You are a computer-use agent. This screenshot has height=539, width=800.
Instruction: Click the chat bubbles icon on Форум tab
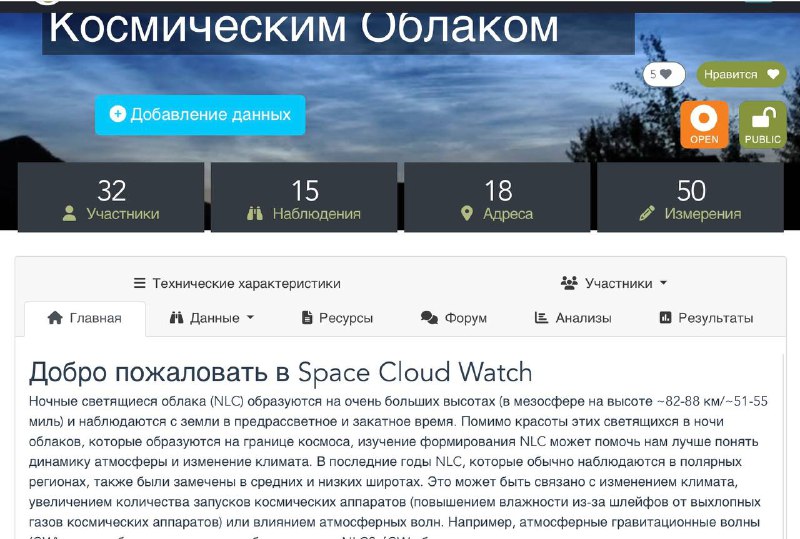click(429, 317)
